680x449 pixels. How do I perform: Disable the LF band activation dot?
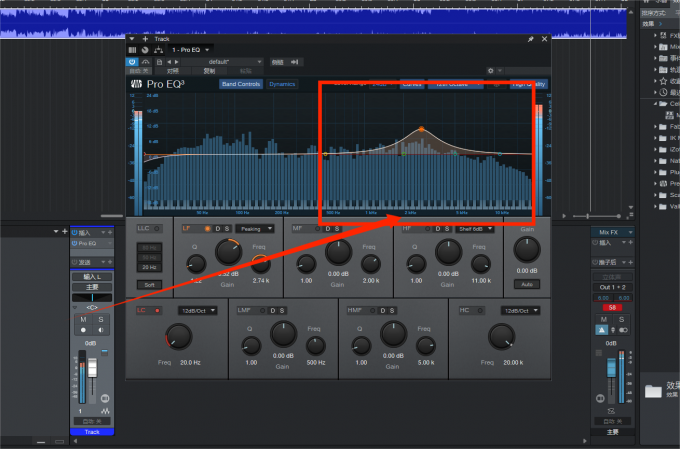[x=207, y=229]
